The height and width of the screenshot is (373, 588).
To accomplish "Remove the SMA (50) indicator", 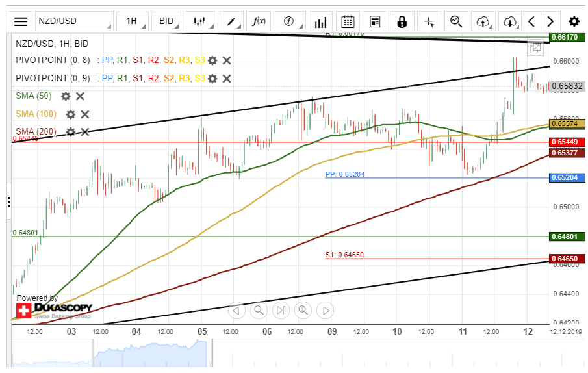I will [x=80, y=96].
